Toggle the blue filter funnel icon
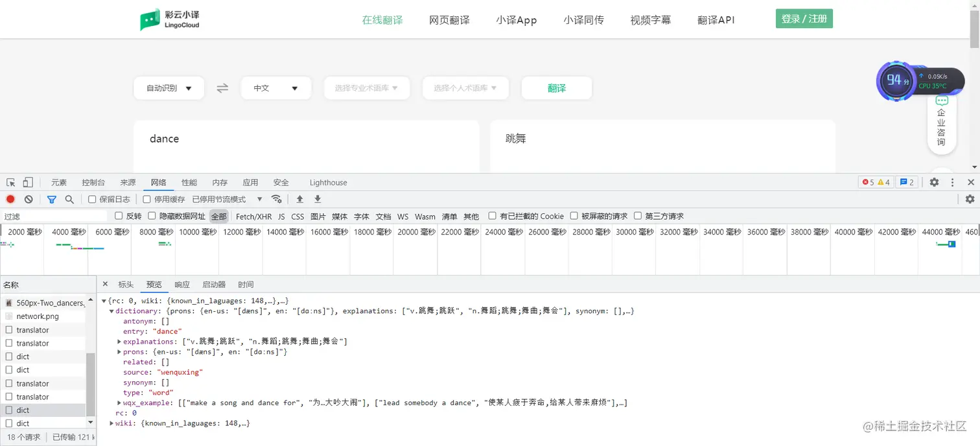Viewport: 980px width, 446px height. pyautogui.click(x=52, y=200)
